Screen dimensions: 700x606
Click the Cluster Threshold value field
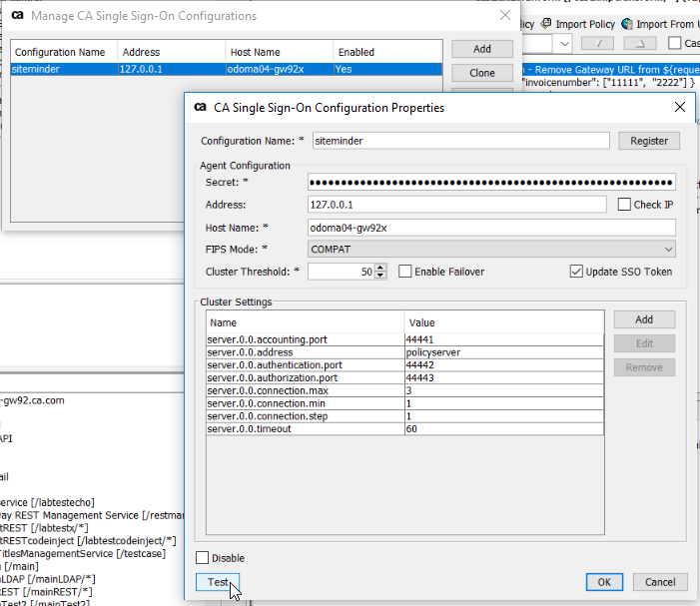click(x=342, y=272)
